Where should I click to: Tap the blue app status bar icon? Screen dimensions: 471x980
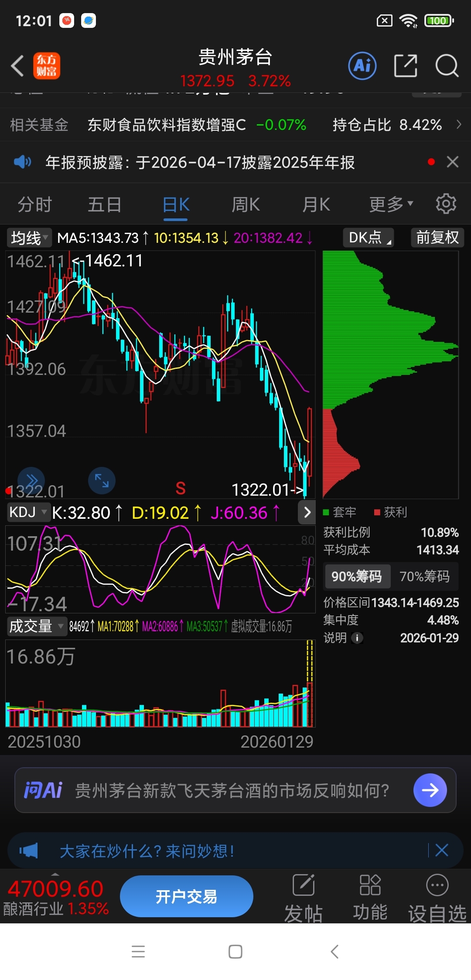[x=89, y=20]
